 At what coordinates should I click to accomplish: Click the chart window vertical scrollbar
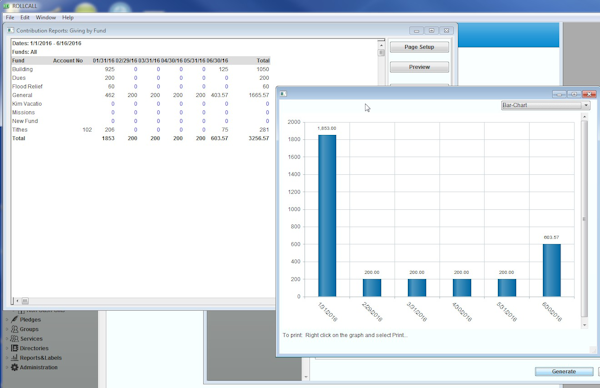pos(584,219)
